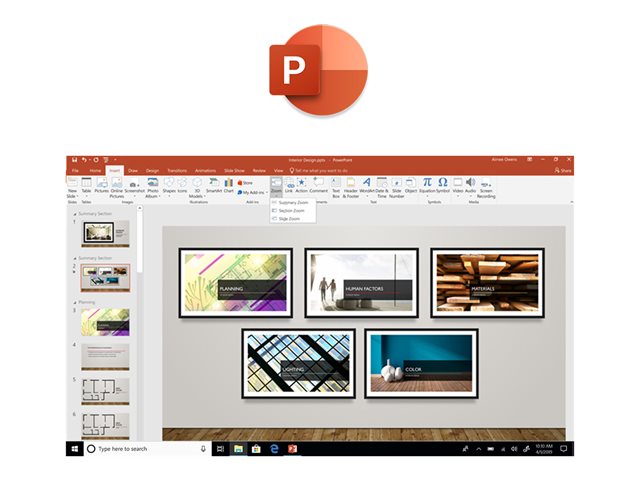
Task: Insert a Chart
Action: pyautogui.click(x=229, y=185)
